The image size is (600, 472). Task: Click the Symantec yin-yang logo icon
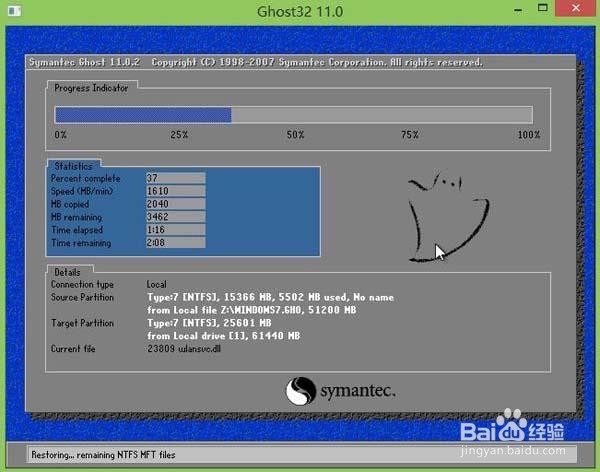tap(301, 391)
